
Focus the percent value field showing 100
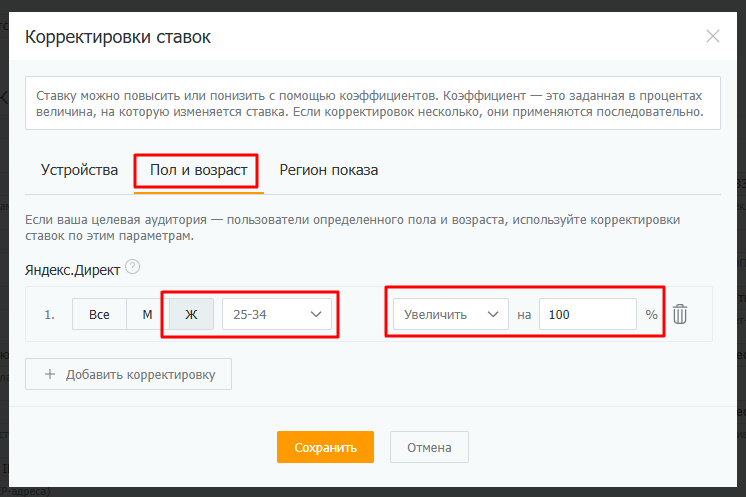(588, 314)
